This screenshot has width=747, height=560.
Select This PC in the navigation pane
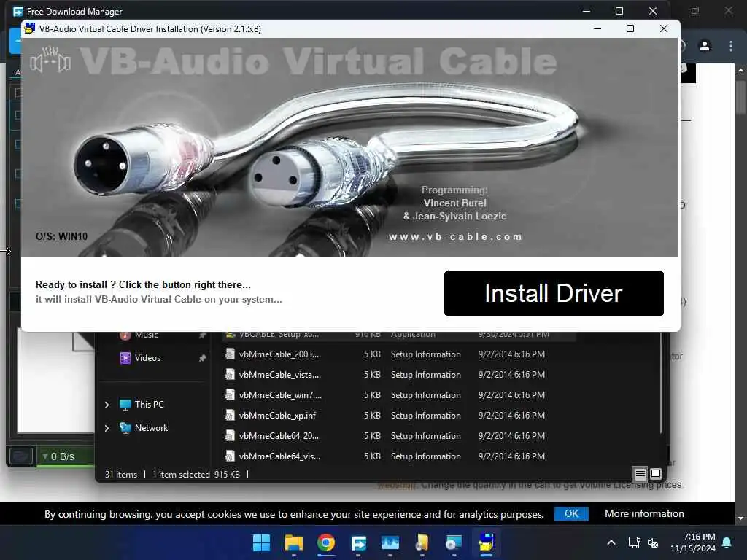(149, 405)
